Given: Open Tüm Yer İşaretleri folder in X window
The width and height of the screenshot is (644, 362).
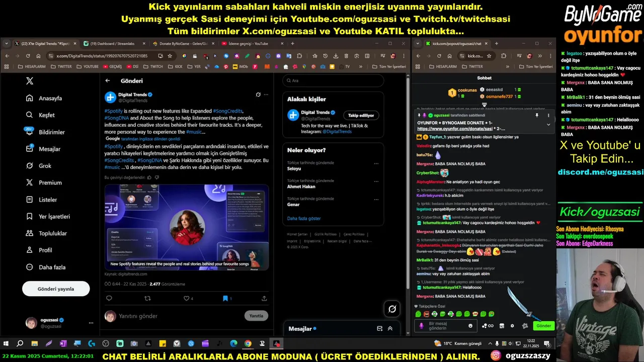Looking at the screenshot, I should tap(389, 66).
